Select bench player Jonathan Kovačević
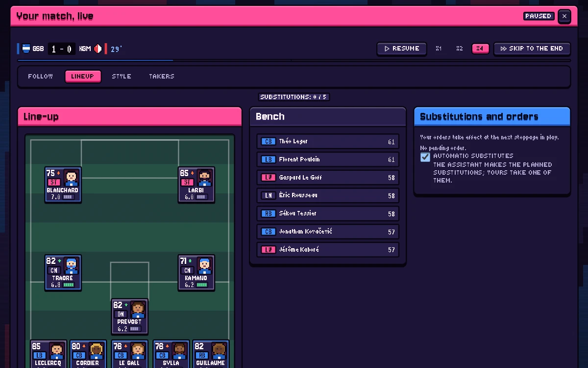 coord(328,232)
